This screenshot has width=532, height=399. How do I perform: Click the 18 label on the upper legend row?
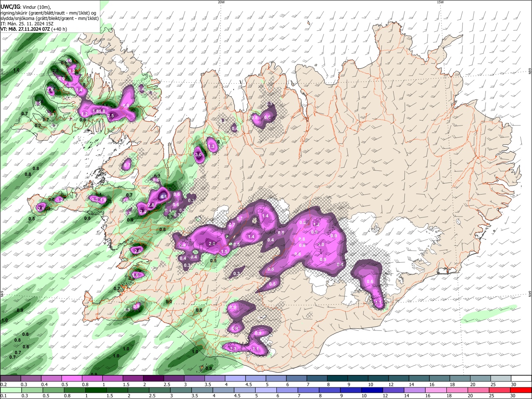(452, 384)
